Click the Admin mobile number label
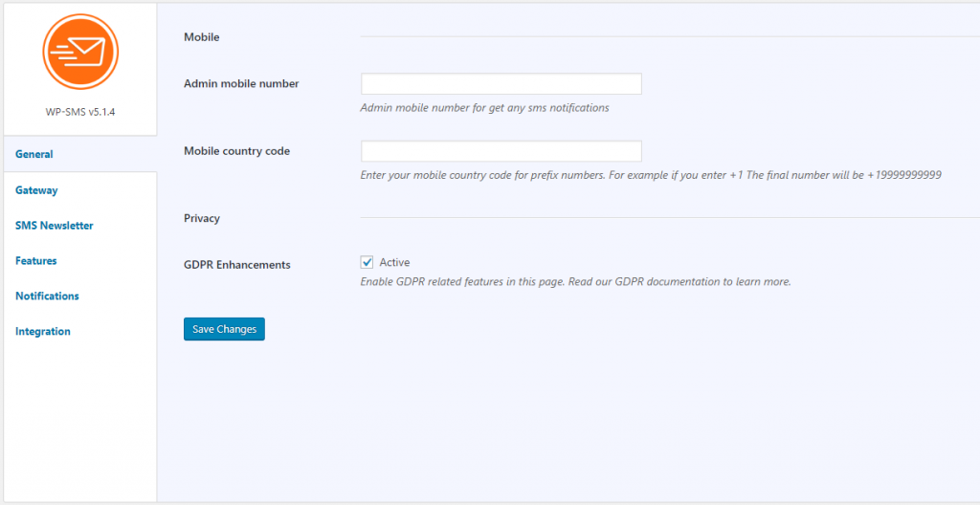The height and width of the screenshot is (505, 980). pyautogui.click(x=241, y=84)
